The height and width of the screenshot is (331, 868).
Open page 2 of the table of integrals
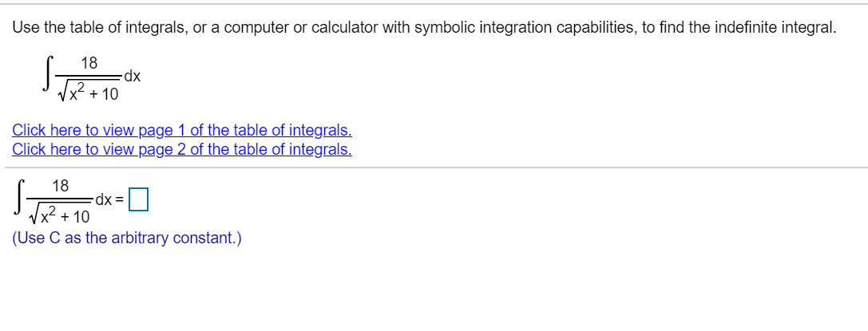182,148
